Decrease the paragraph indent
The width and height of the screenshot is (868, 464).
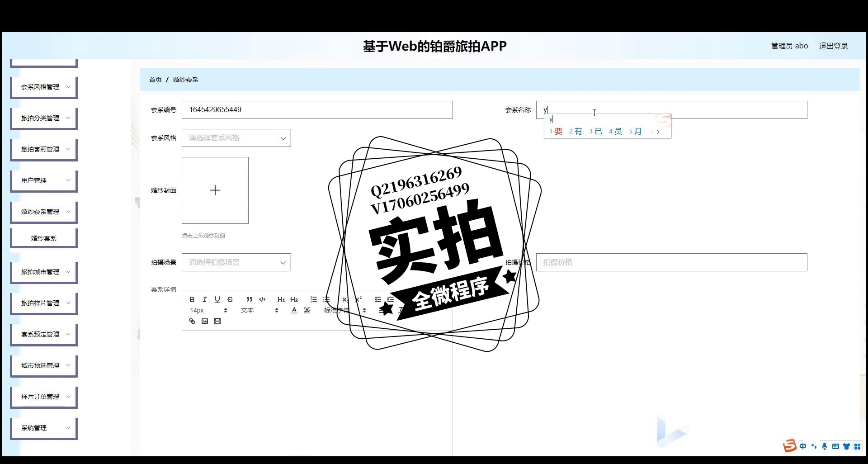point(378,299)
